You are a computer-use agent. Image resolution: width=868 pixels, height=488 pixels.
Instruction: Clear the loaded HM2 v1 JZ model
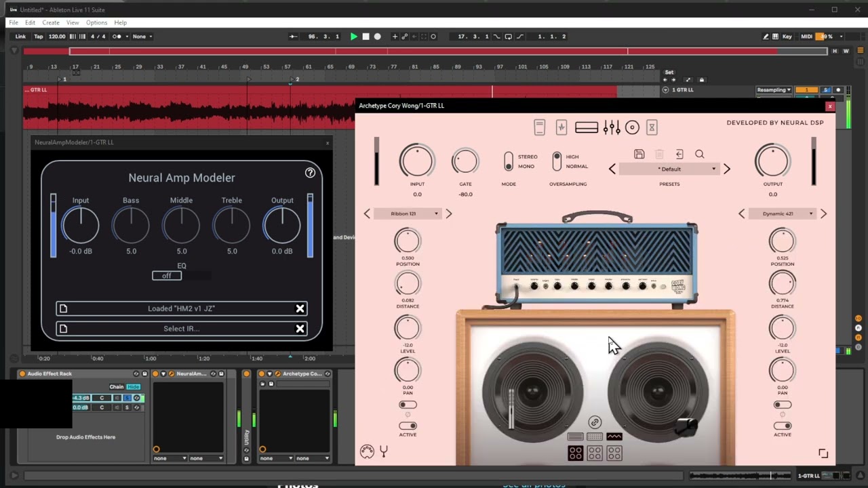tap(300, 308)
